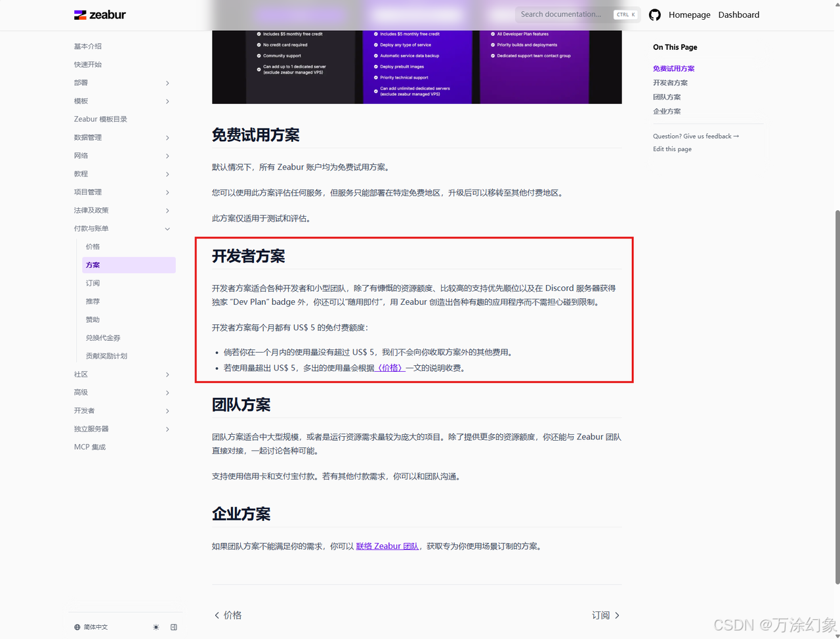Viewport: 840px width, 639px height.
Task: Open Dashboard from top navigation
Action: pos(739,14)
